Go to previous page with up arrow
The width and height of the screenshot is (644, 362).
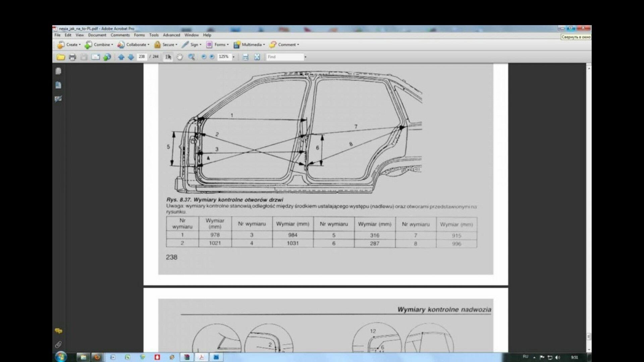[x=121, y=57]
